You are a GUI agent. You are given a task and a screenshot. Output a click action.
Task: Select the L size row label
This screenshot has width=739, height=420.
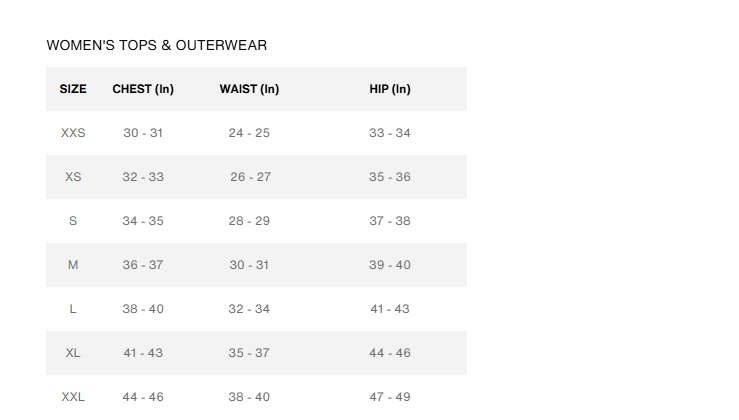coord(73,309)
